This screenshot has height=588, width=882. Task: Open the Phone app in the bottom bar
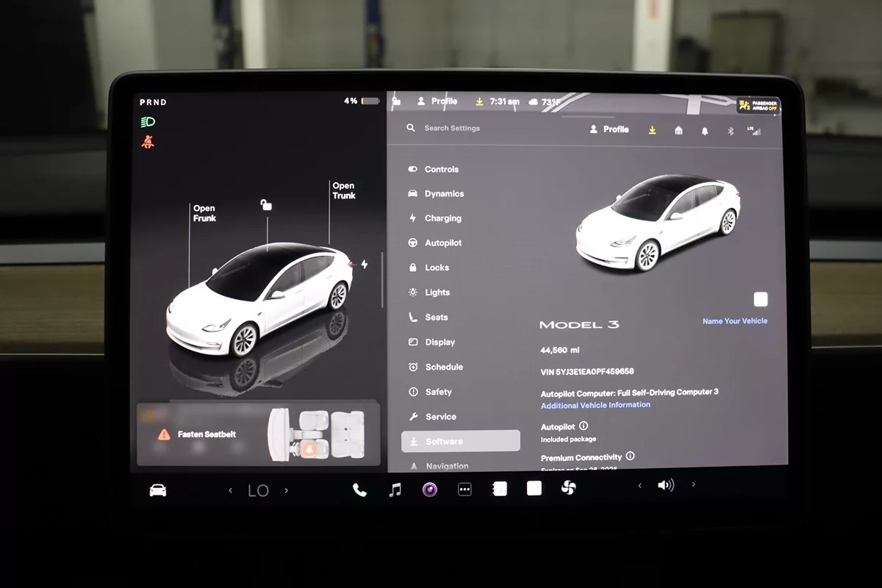(x=359, y=490)
